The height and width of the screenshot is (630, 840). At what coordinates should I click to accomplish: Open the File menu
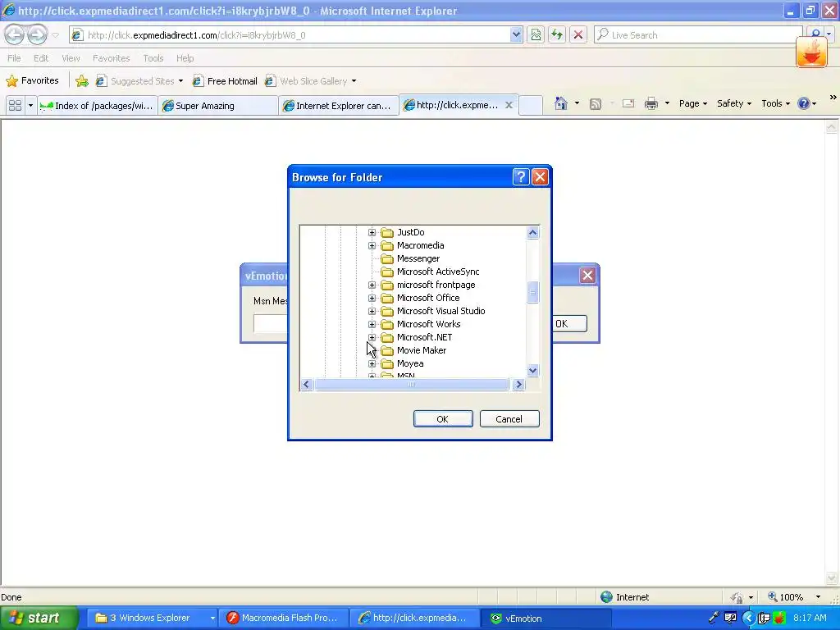[15, 58]
